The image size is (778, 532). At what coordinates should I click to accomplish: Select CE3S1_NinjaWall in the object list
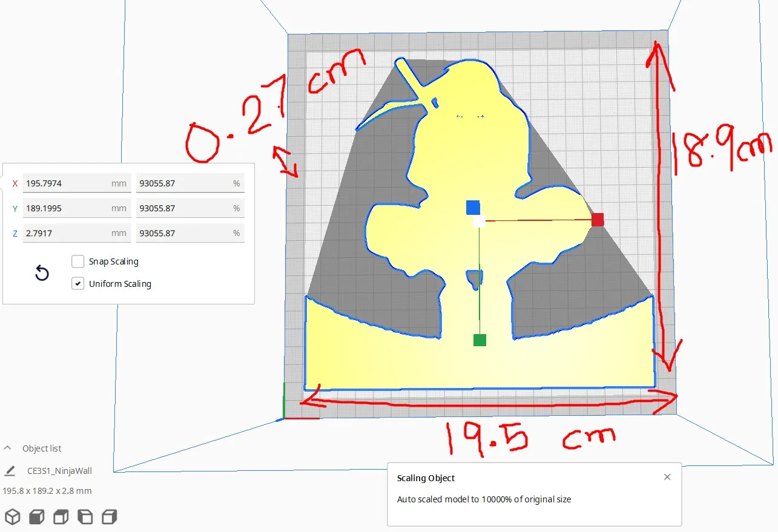[x=59, y=470]
